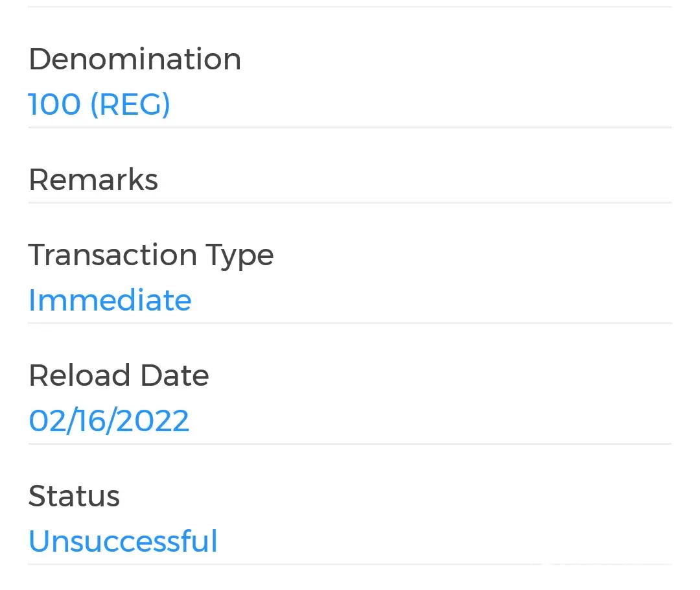Click the word Type in Transaction Type
The image size is (700, 590).
click(x=240, y=255)
